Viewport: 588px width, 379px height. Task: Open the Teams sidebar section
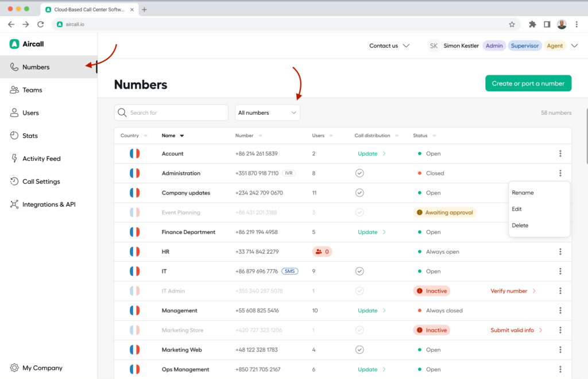[x=32, y=90]
